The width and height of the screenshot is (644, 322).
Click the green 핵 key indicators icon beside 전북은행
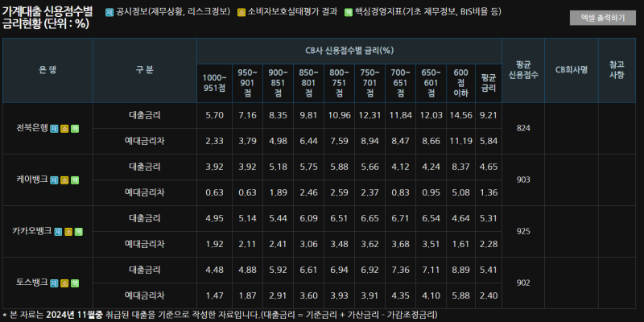[75, 128]
